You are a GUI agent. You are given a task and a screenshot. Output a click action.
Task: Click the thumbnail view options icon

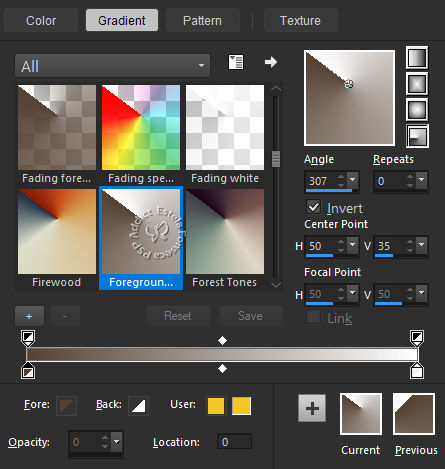[x=236, y=62]
